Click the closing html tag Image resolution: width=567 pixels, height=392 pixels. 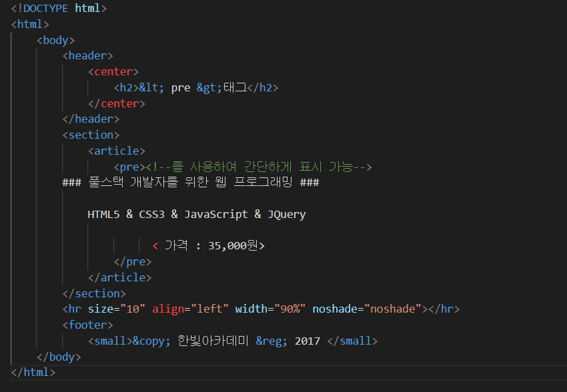tap(33, 373)
